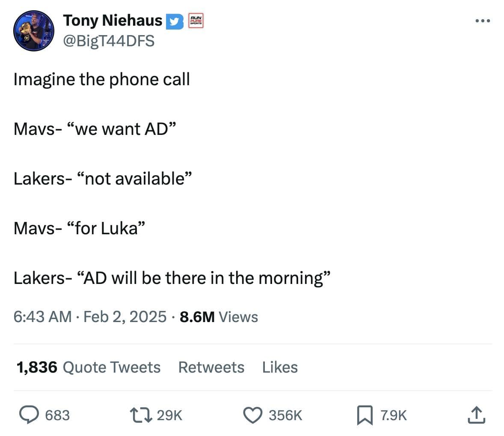Click the 683 reply count

58,415
